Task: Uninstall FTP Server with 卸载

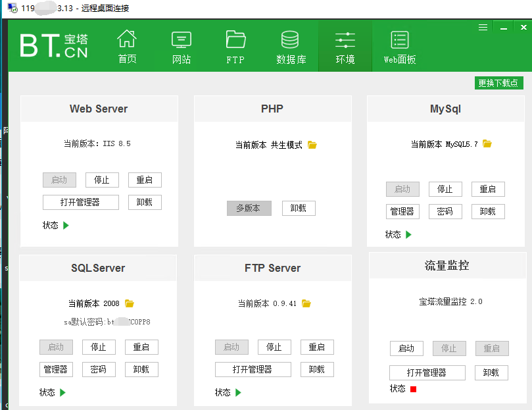Action: [317, 370]
